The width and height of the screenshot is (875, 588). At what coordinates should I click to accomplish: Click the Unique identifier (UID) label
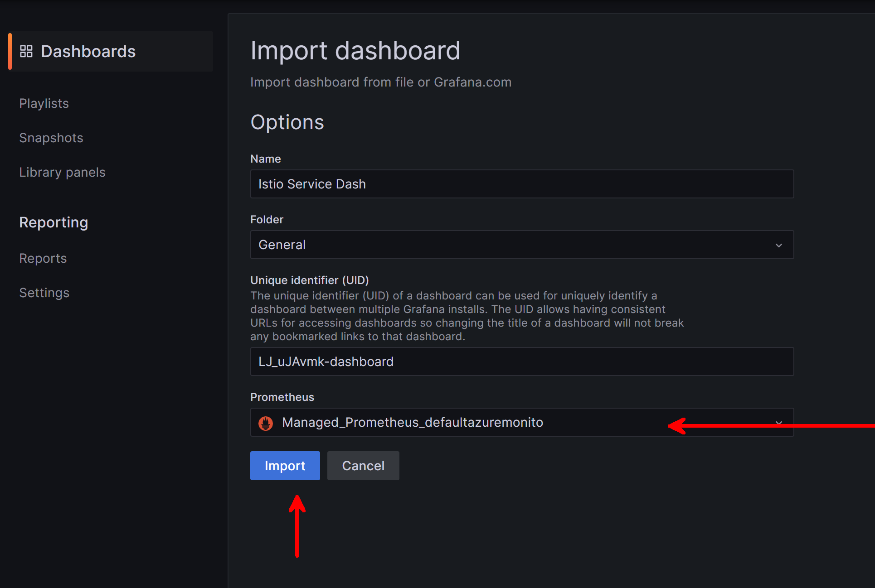click(x=310, y=280)
